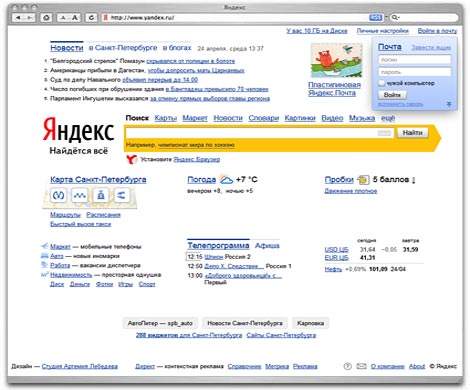Select the Телепрограмма tab
Viewport: 470px width, 390px height.
(218, 246)
